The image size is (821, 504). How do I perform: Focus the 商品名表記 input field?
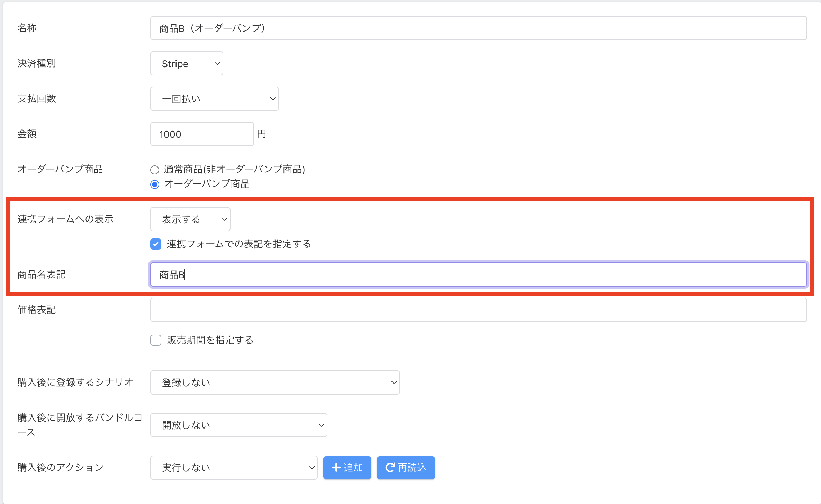point(478,275)
